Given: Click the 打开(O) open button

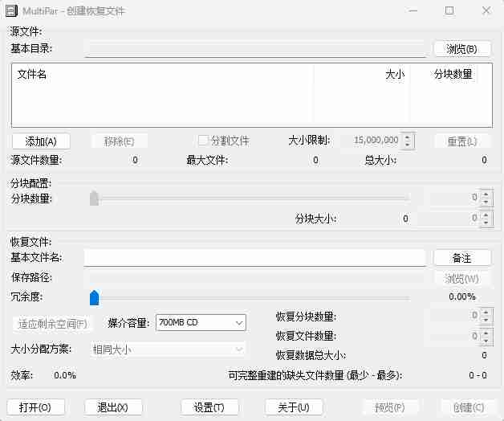Looking at the screenshot, I should click(35, 407).
